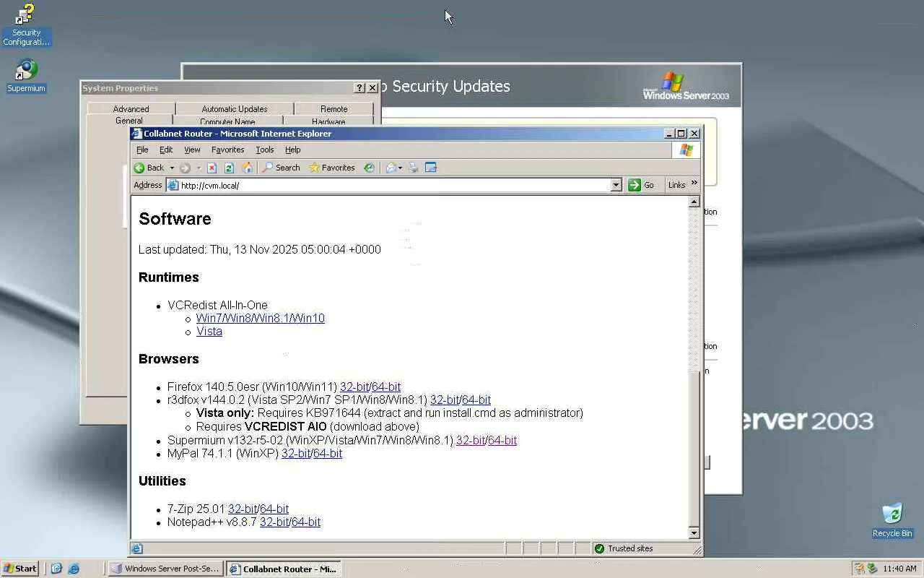Click the Collabnet Router taskbar button
This screenshot has height=578, width=924.
click(283, 569)
